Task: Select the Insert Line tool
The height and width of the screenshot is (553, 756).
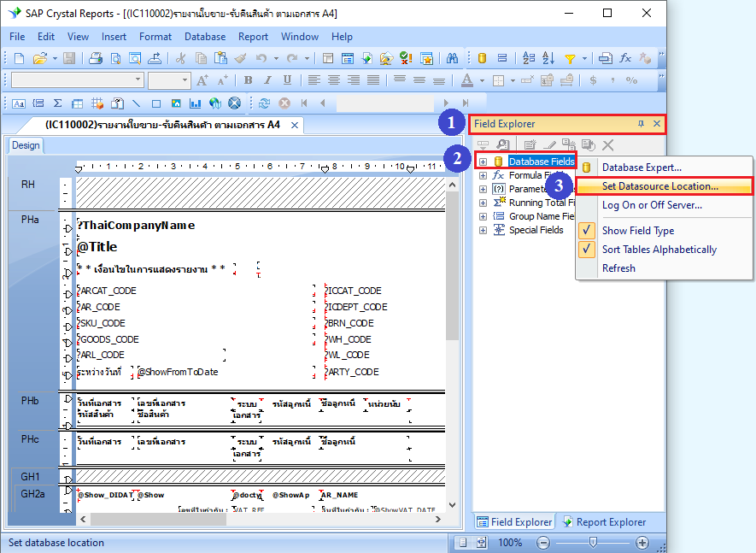Action: coord(136,103)
